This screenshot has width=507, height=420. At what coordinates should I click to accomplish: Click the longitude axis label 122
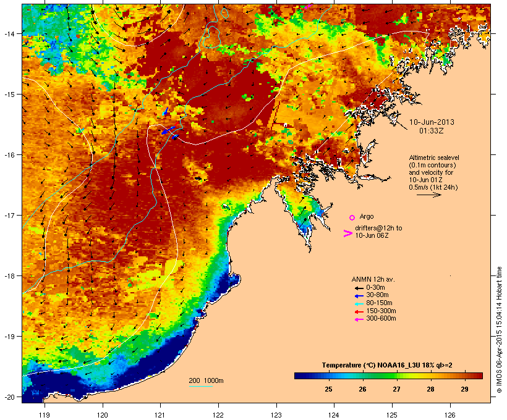[218, 415]
